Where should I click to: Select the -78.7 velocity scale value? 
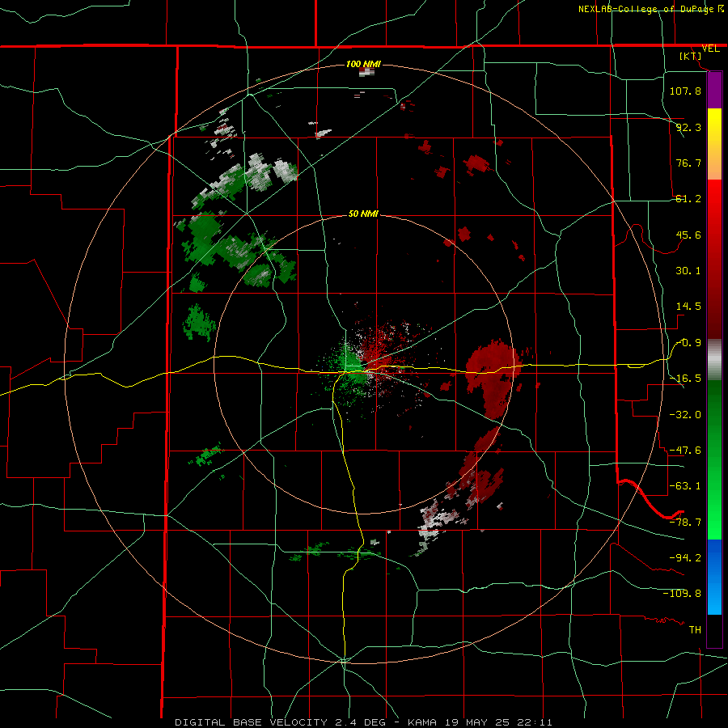click(x=685, y=523)
